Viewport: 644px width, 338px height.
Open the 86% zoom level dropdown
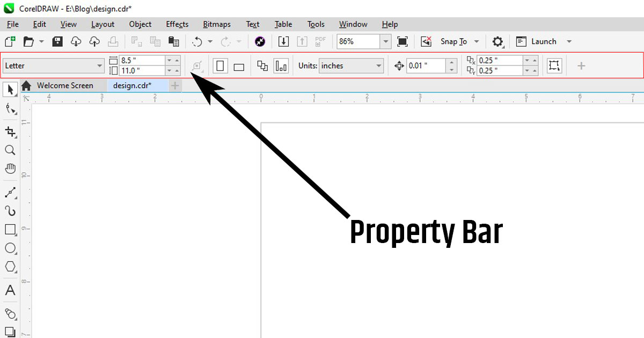385,41
